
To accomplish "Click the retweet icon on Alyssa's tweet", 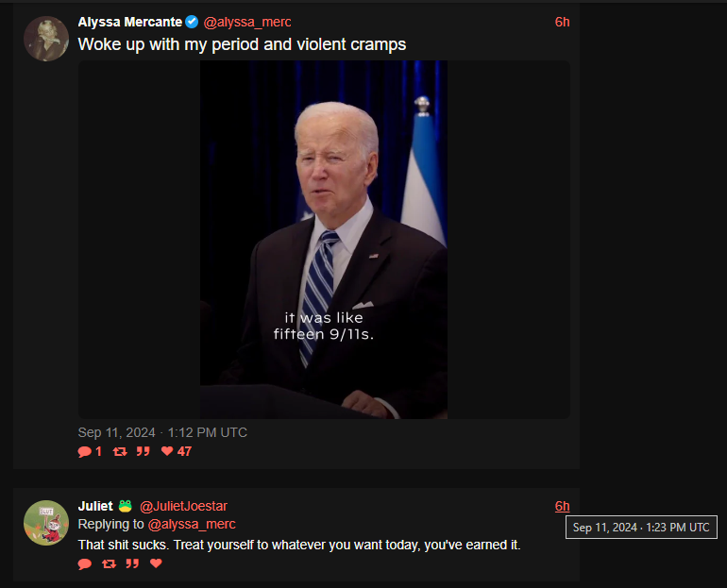I will [x=120, y=451].
